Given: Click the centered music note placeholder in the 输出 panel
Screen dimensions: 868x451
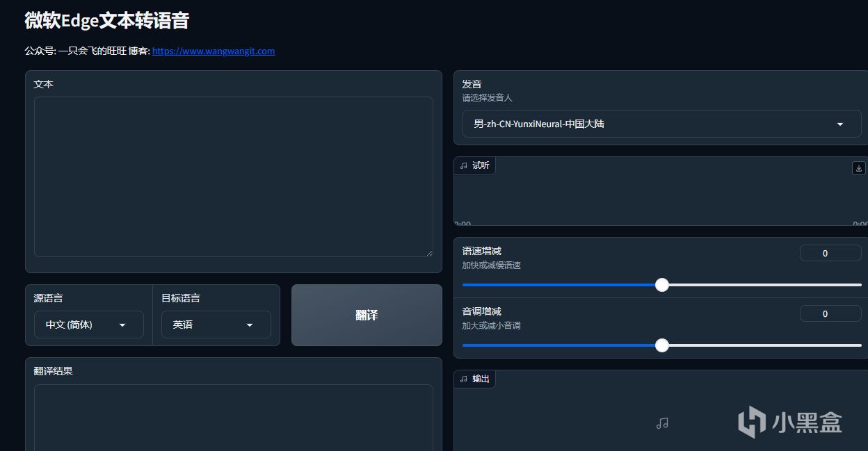Looking at the screenshot, I should [x=662, y=423].
